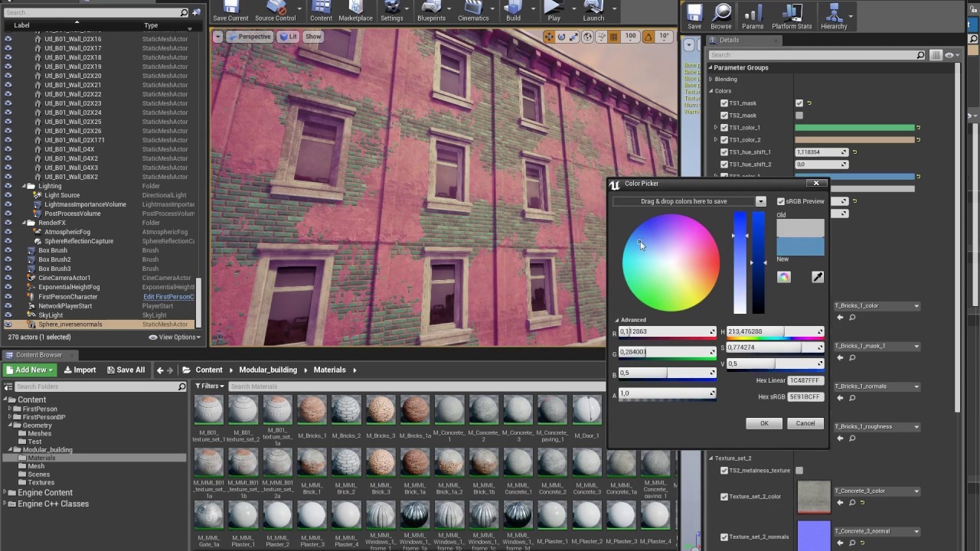Select the Scale tool
Image resolution: width=980 pixels, height=551 pixels.
pyautogui.click(x=574, y=36)
